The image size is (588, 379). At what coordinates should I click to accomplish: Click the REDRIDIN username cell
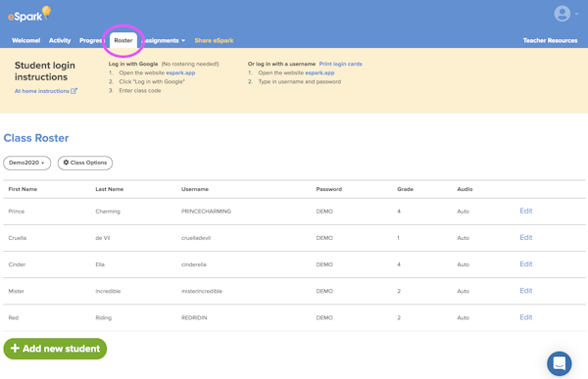[194, 317]
